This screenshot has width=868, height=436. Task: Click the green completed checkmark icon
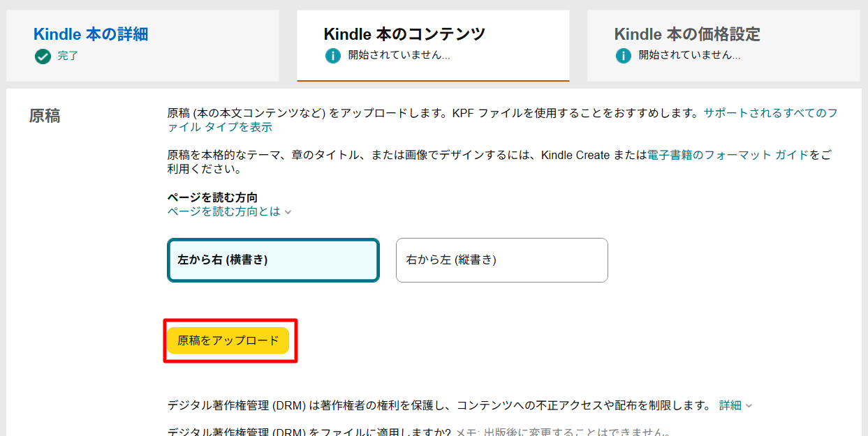[43, 56]
